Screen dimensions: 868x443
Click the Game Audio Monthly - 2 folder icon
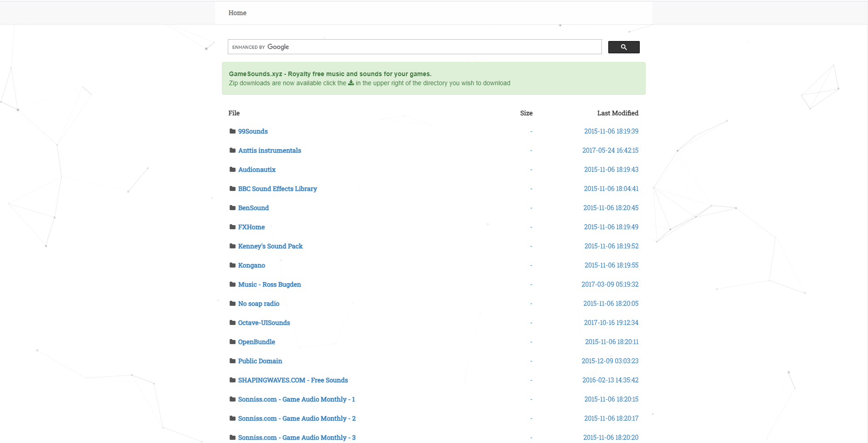(x=232, y=418)
